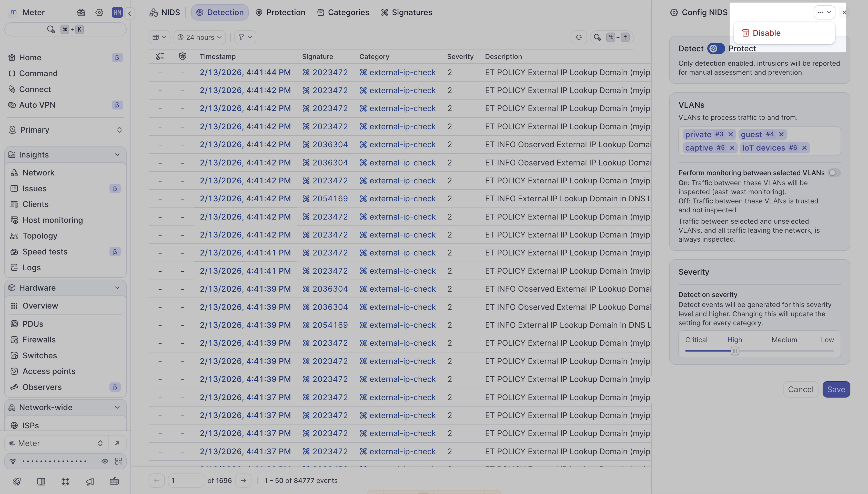Click the keyboard shortcuts icon at bottom
This screenshot has height=494, width=868.
click(x=114, y=481)
